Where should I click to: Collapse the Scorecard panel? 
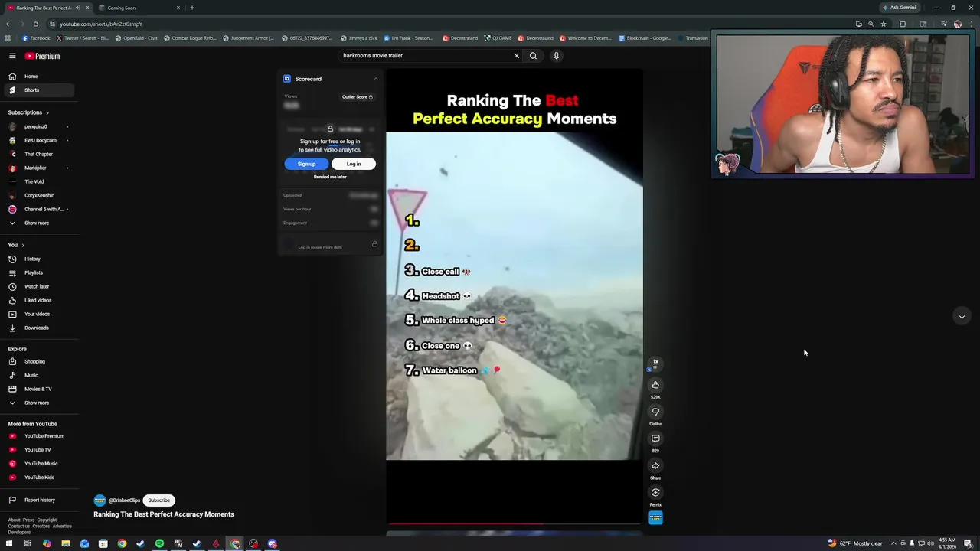point(375,79)
